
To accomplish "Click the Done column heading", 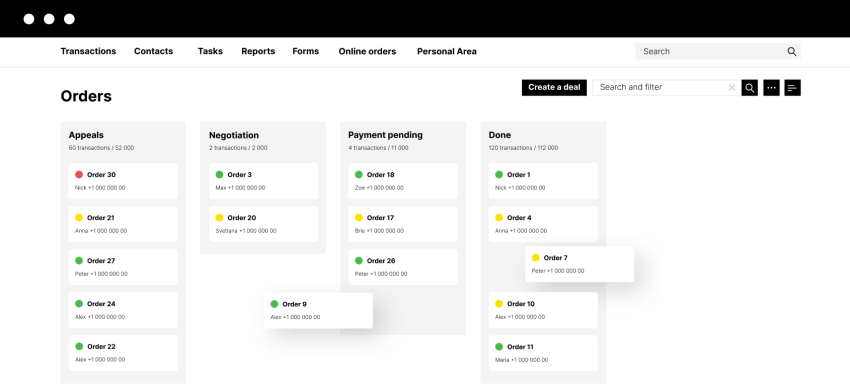I will 500,135.
